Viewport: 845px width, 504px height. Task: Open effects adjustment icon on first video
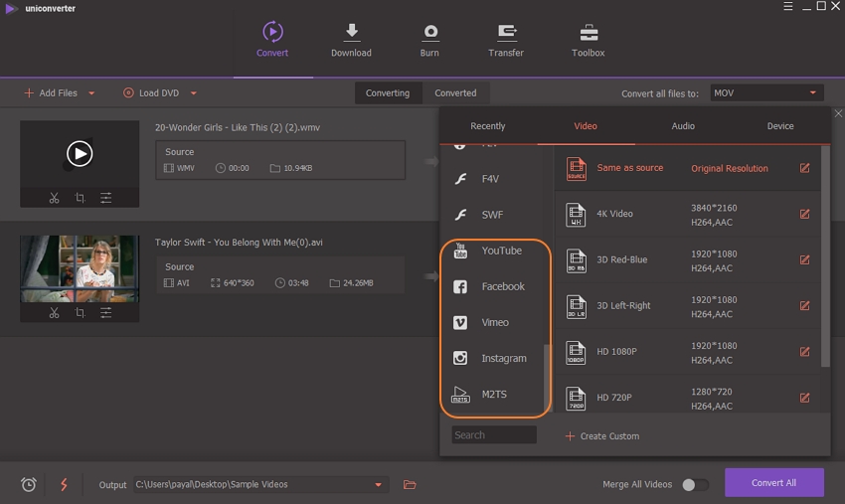coord(105,198)
